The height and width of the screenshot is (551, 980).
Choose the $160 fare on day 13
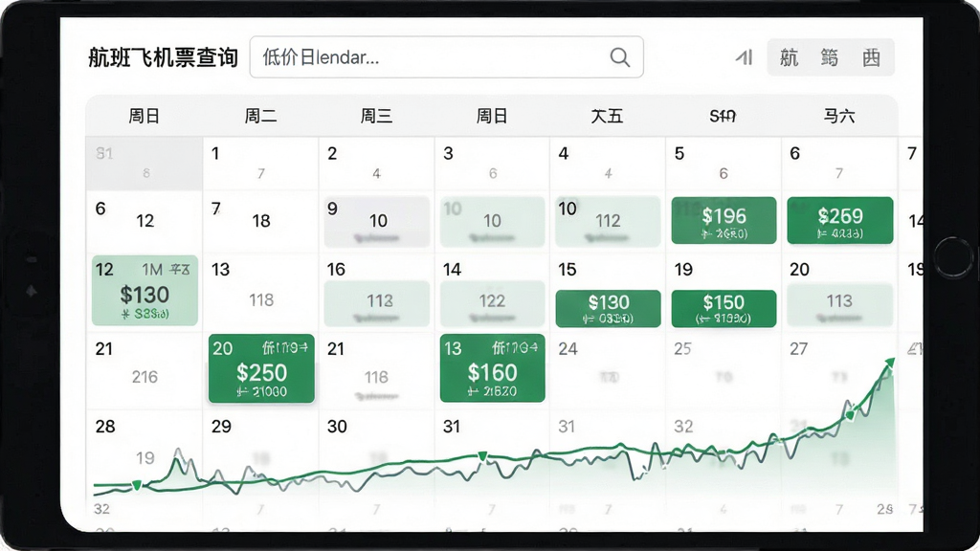pos(493,368)
